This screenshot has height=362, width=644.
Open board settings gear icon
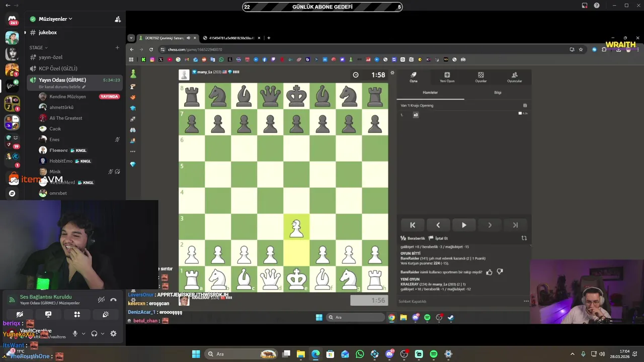(392, 73)
